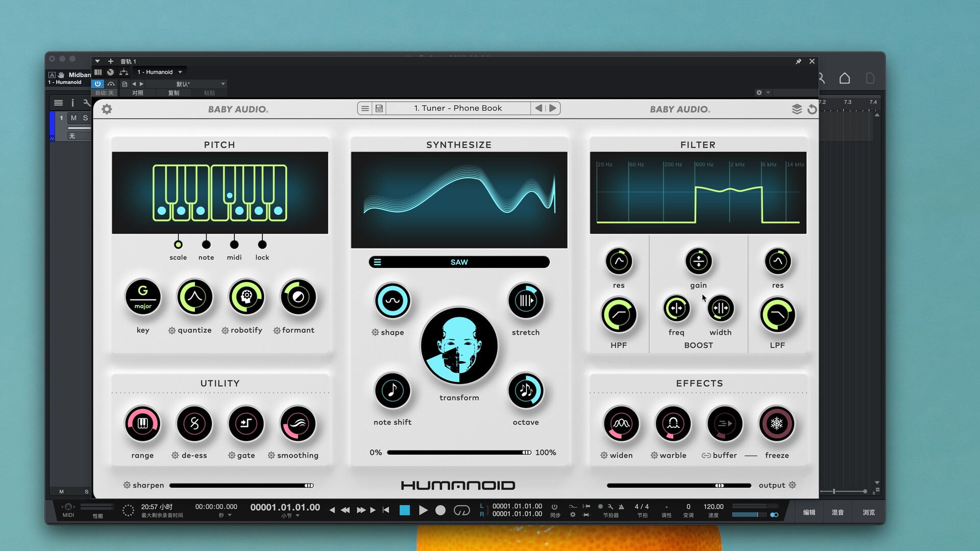980x551 pixels.
Task: Open the preset list menu icon
Action: pos(365,108)
